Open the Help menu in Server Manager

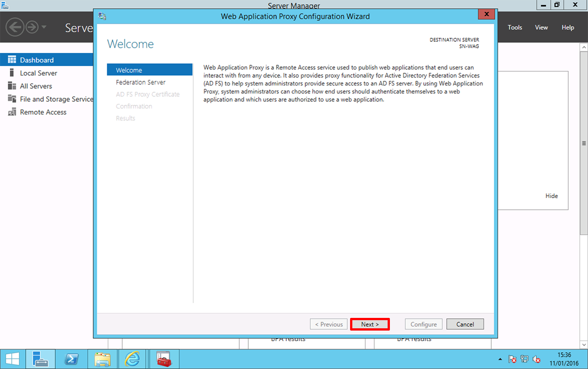pyautogui.click(x=568, y=28)
